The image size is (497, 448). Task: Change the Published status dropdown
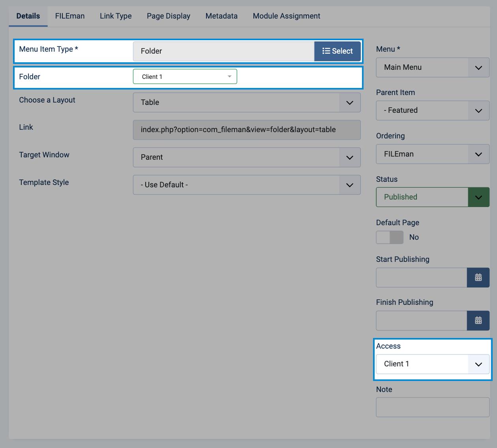(x=432, y=197)
